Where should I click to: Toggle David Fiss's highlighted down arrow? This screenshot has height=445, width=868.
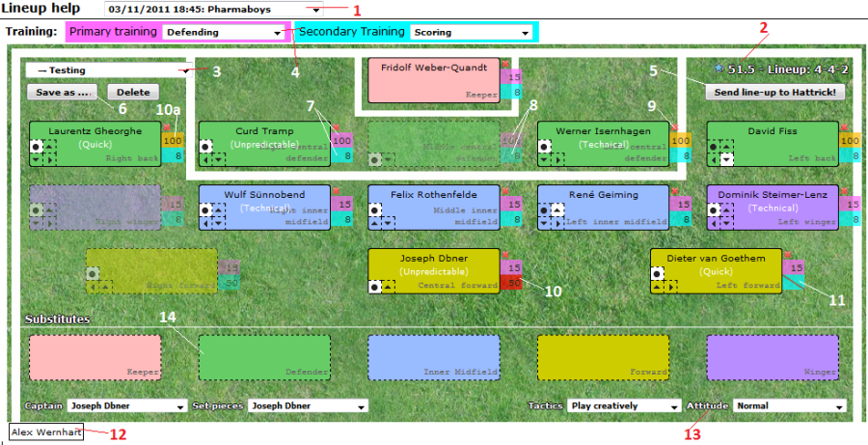[x=727, y=159]
